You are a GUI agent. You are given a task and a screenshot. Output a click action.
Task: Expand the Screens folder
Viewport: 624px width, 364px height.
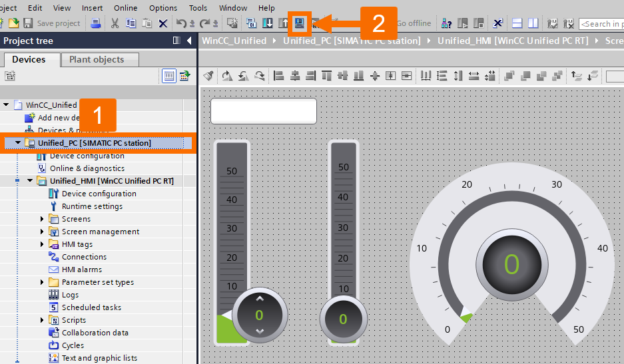point(42,219)
